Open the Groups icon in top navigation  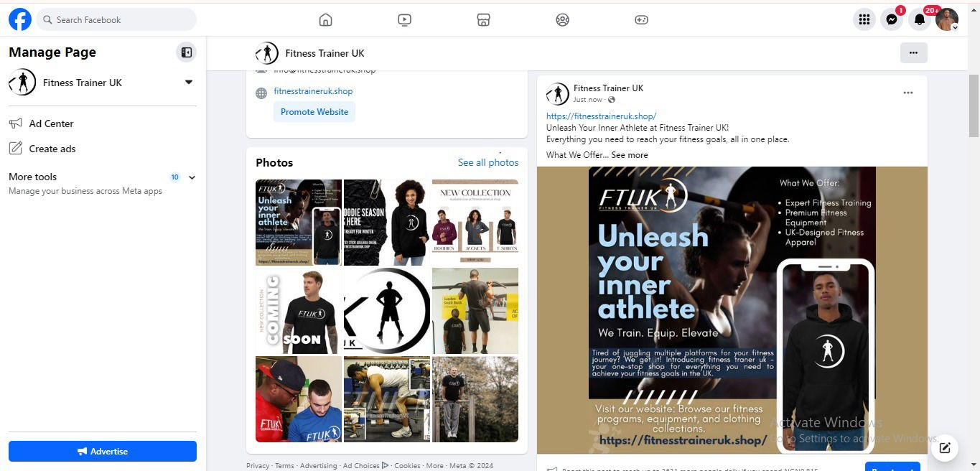click(562, 20)
